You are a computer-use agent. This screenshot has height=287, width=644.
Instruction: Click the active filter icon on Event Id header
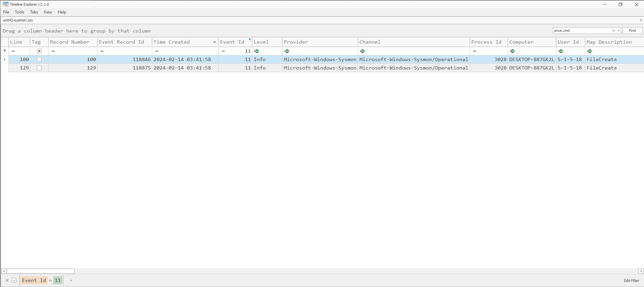pos(250,40)
